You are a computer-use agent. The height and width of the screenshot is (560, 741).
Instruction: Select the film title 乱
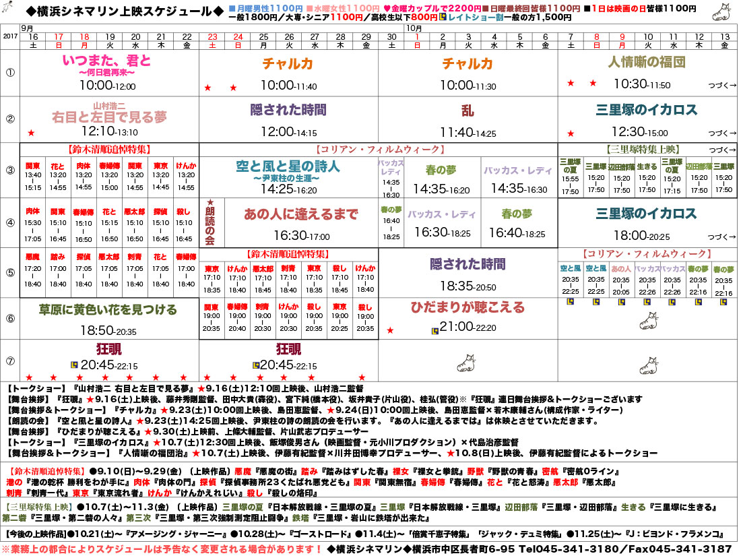point(468,111)
